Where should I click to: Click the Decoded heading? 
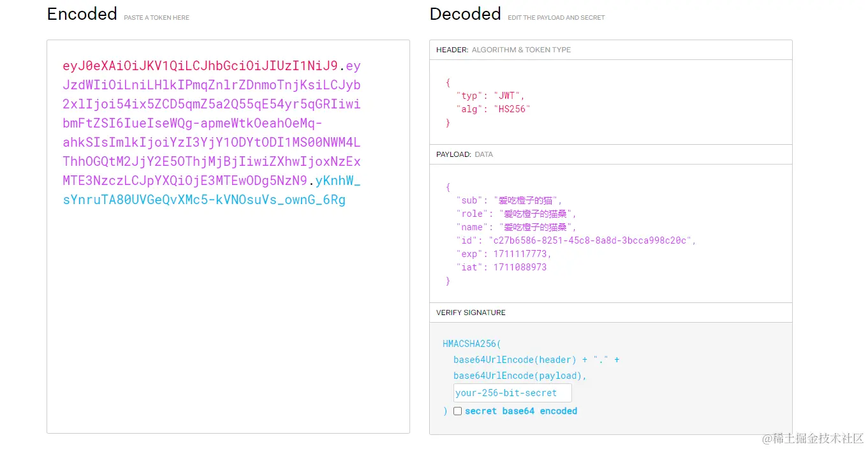coord(465,14)
